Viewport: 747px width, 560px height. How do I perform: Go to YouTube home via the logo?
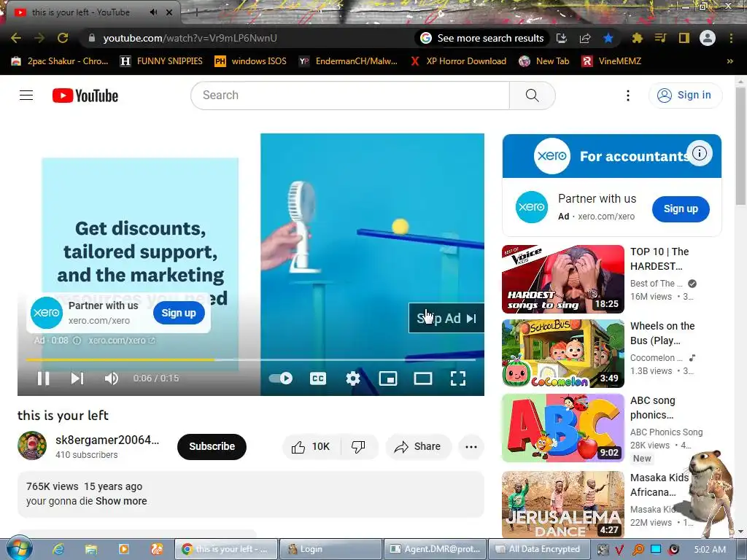[85, 96]
